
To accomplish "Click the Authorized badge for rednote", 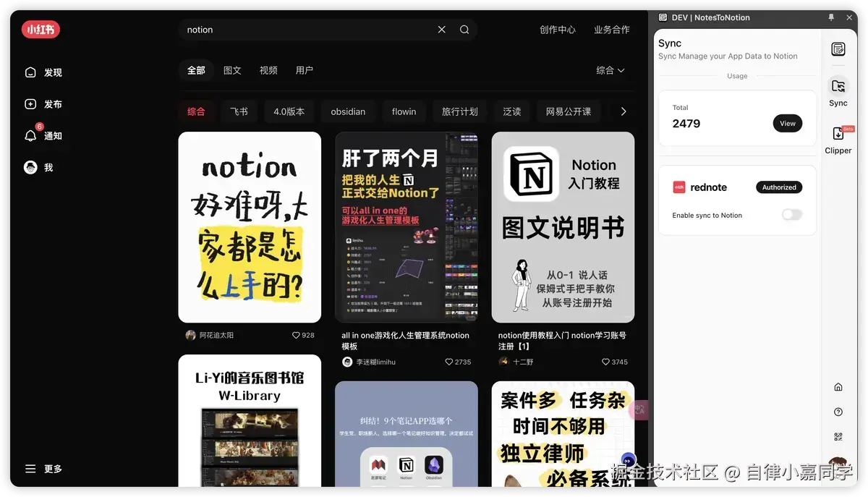I will click(x=779, y=187).
